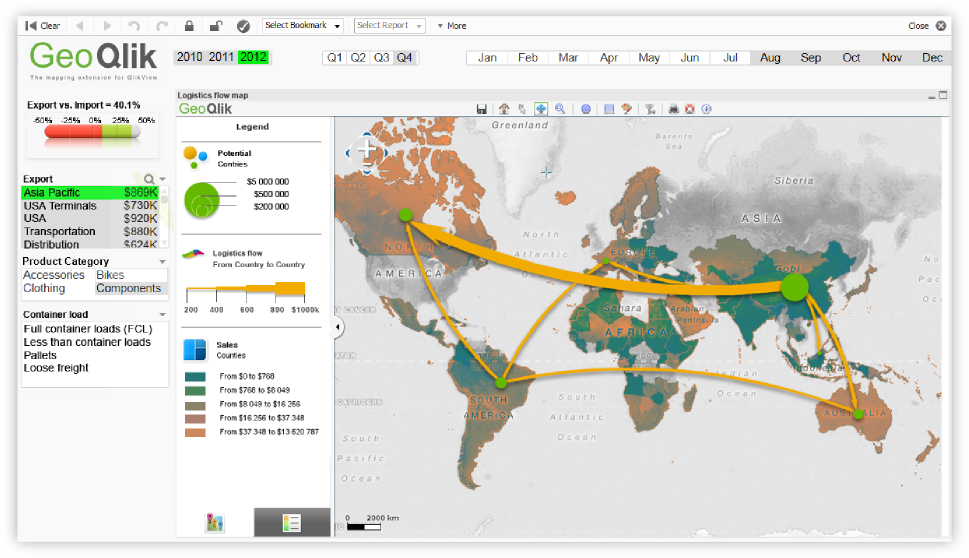Screen dimensions: 969x558
Task: Click the map Save floppy icon
Action: coord(481,109)
